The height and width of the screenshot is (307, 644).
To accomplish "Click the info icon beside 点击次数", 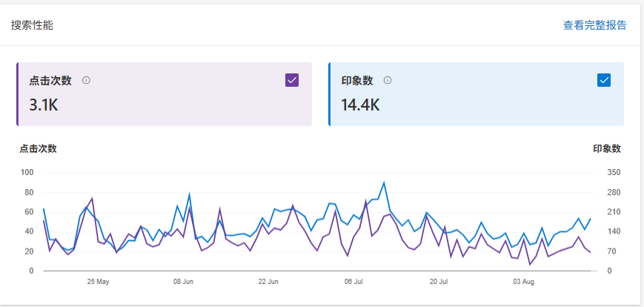I will click(86, 80).
